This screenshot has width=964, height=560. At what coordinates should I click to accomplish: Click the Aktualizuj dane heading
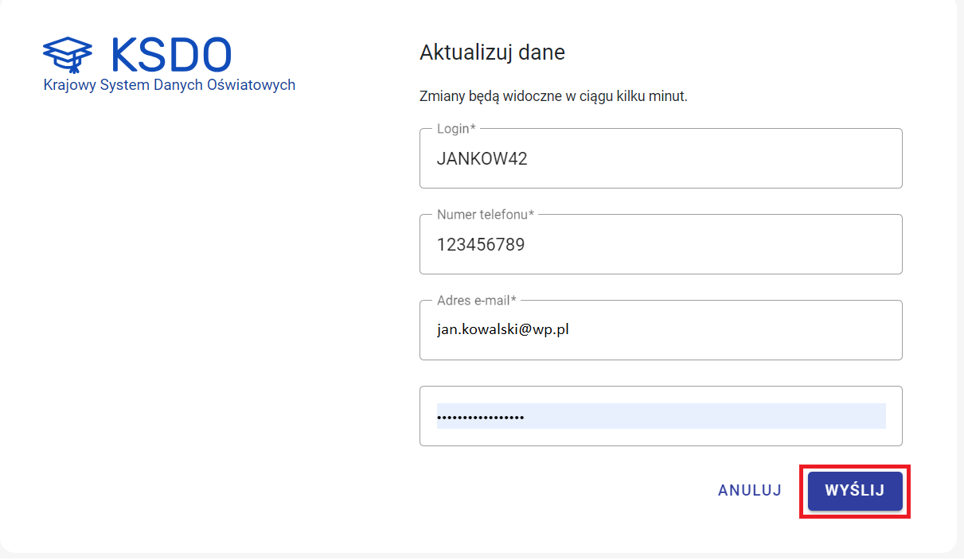492,52
